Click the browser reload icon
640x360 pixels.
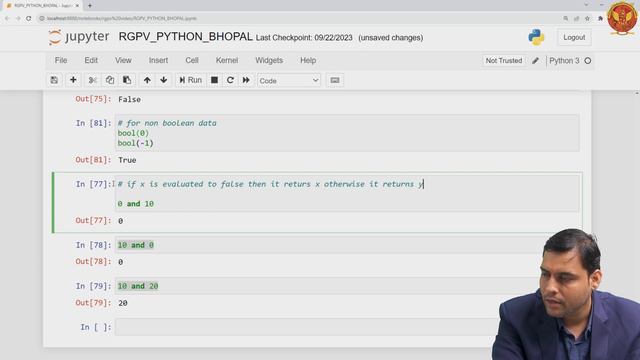coord(29,18)
